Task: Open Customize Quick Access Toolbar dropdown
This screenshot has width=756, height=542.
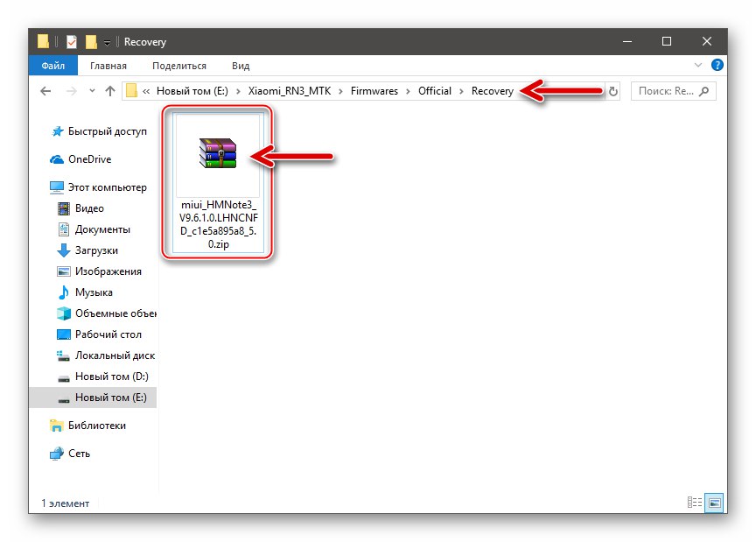Action: (107, 43)
